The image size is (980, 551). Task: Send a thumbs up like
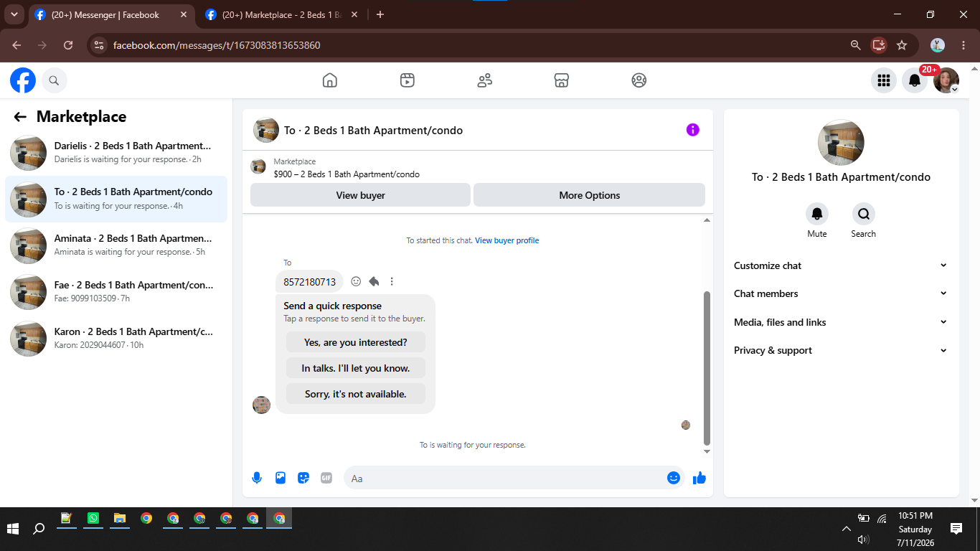point(699,478)
